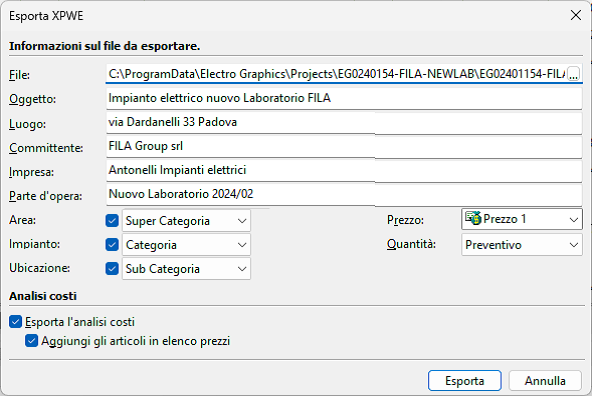
Task: Open the Super Categoria dropdown
Action: coord(186,221)
